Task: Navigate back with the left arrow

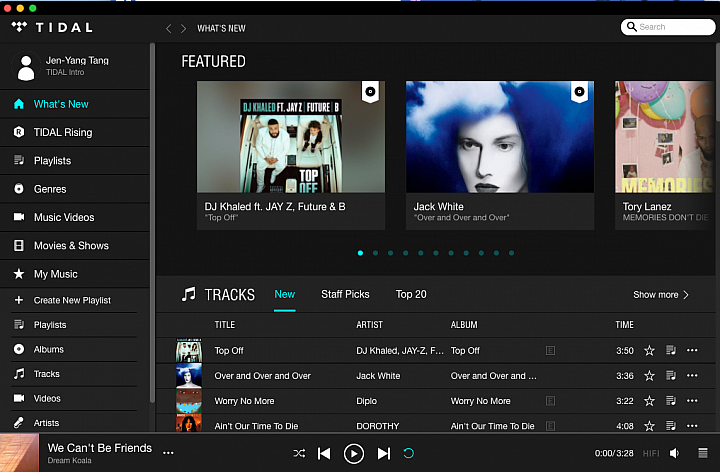Action: [x=169, y=28]
